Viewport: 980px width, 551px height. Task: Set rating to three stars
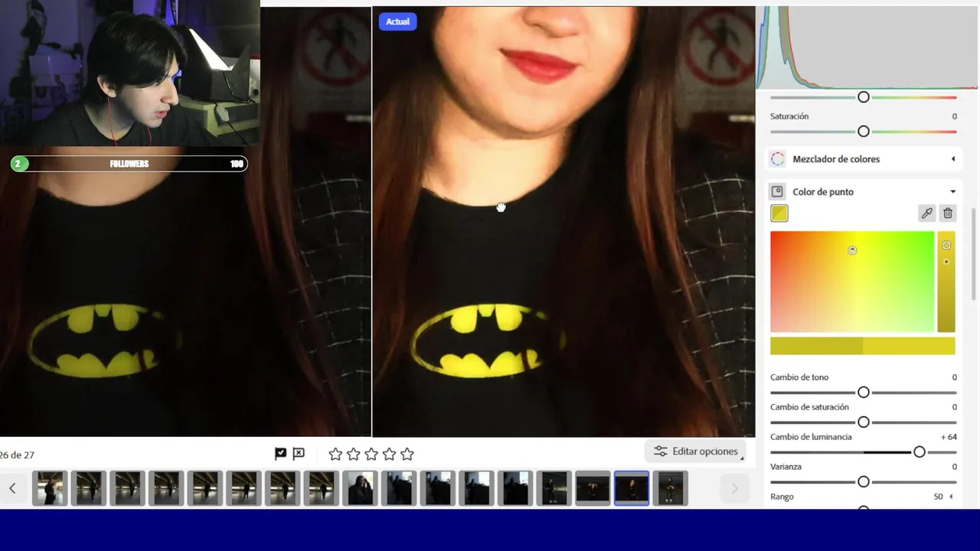371,454
